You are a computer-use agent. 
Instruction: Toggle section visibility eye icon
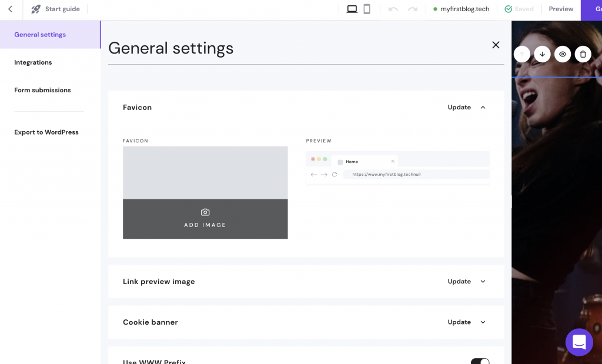tap(563, 54)
